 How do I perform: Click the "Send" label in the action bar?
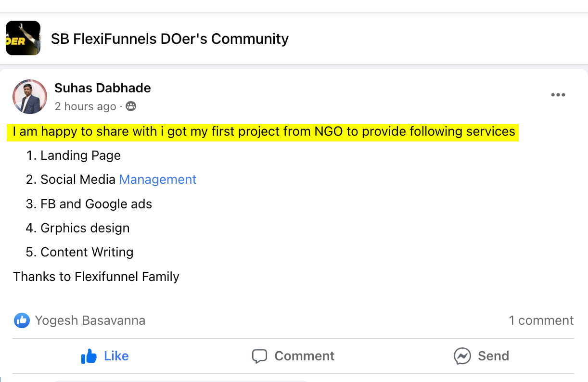pos(493,356)
